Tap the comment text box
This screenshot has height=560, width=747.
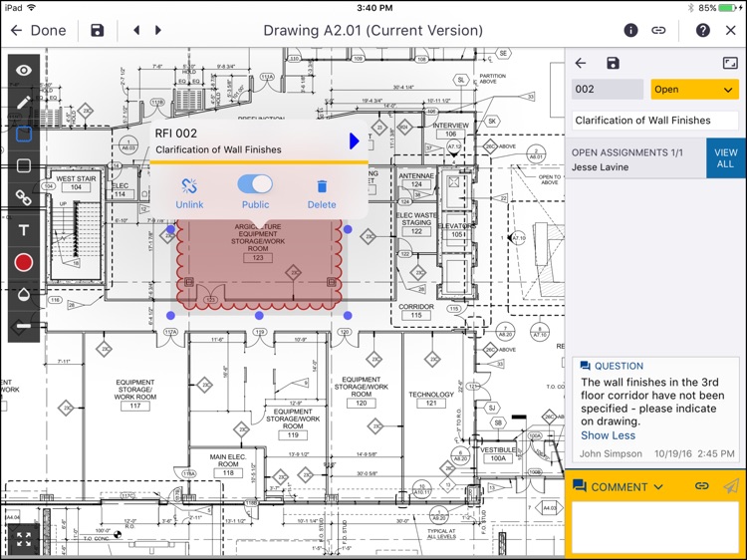(655, 527)
